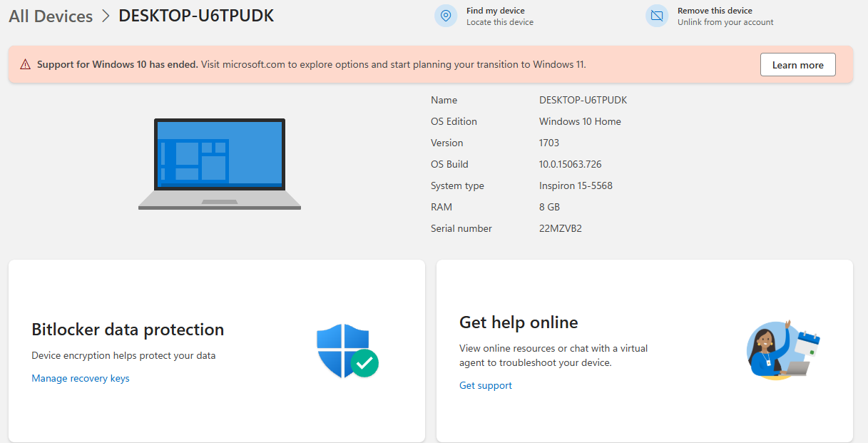Open the Remove this device link
Viewport: 868px width, 443px height.
[715, 11]
